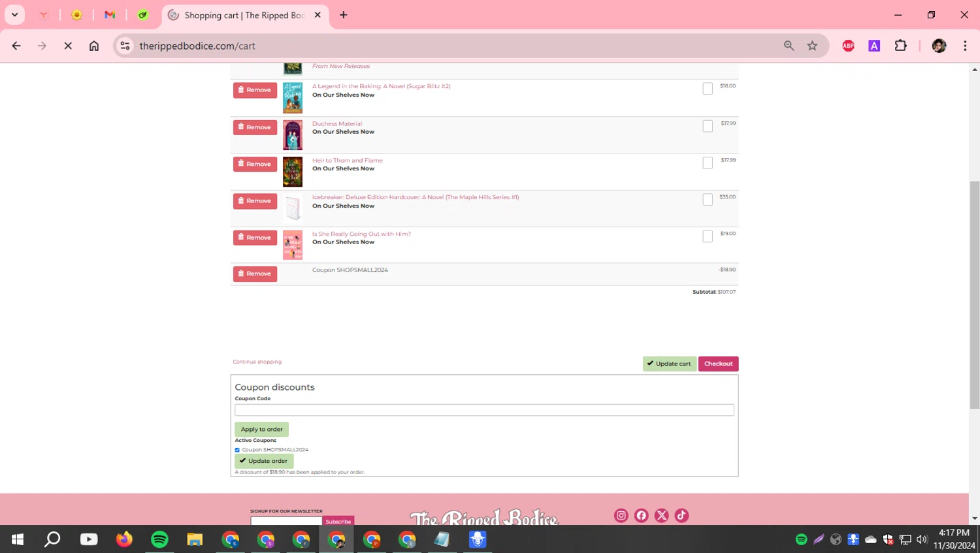Click the Update order button
Image resolution: width=980 pixels, height=553 pixels.
point(264,461)
